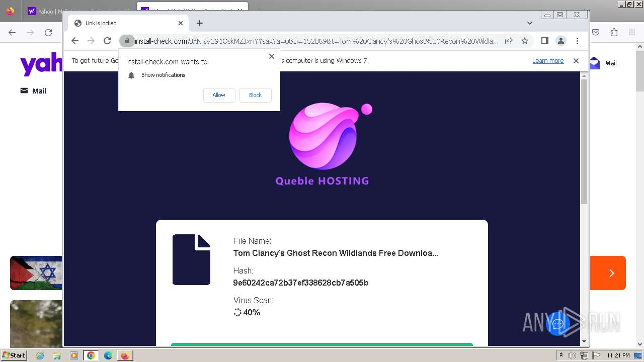Allow notifications for install-check.com
The height and width of the screenshot is (362, 644).
(219, 95)
